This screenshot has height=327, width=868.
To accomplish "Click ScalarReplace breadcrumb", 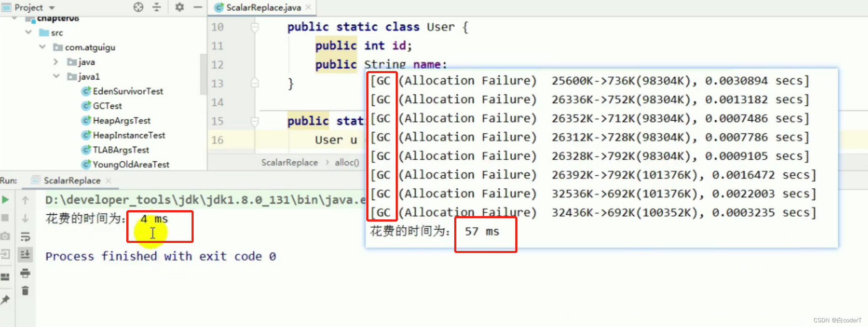I will [x=290, y=162].
